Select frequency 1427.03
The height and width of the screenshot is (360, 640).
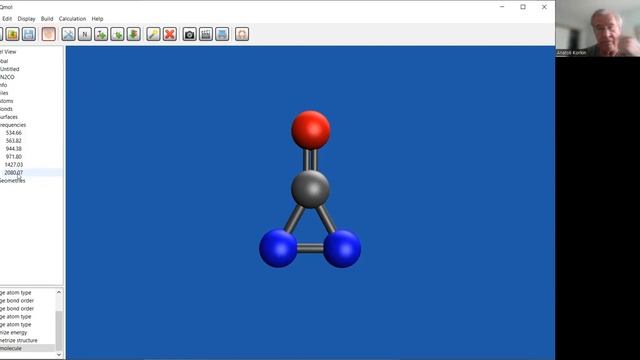click(13, 164)
